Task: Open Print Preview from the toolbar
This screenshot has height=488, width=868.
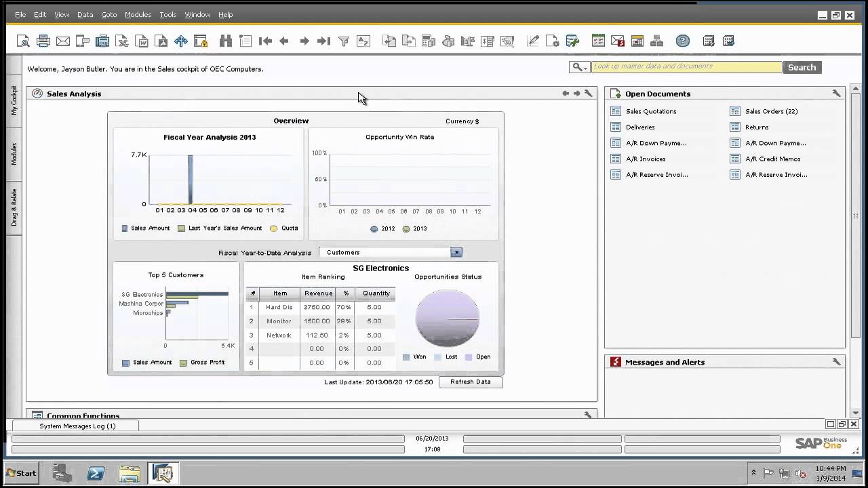Action: (23, 41)
